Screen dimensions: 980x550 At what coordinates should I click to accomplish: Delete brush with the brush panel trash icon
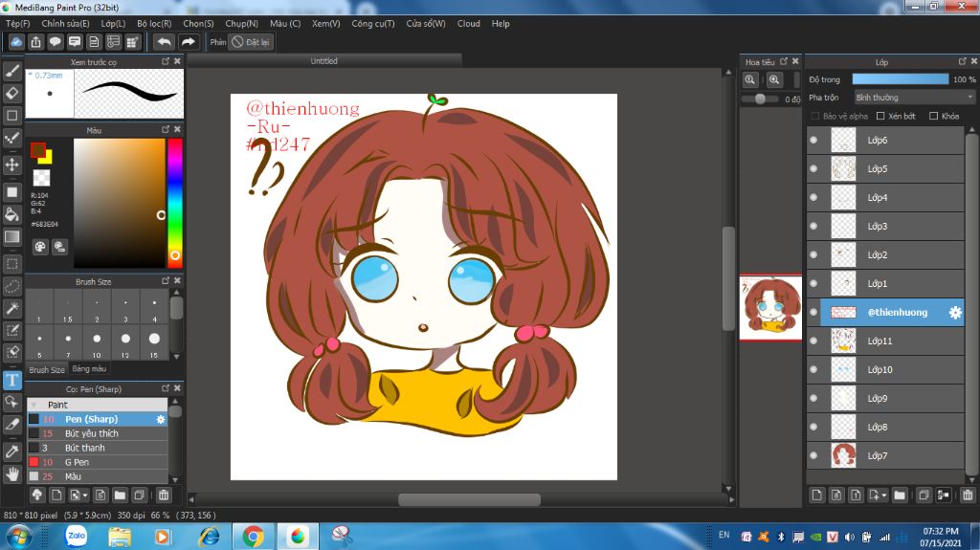163,495
